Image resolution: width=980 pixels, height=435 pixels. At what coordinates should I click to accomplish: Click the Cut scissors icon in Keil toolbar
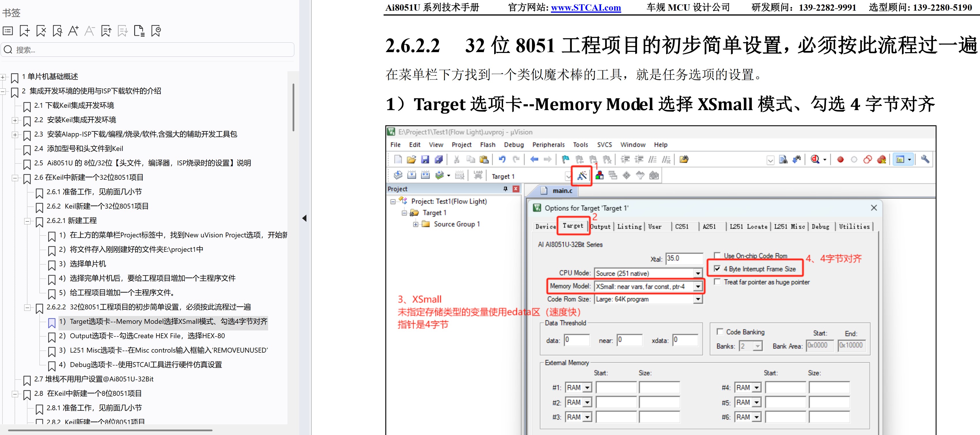[x=456, y=160]
